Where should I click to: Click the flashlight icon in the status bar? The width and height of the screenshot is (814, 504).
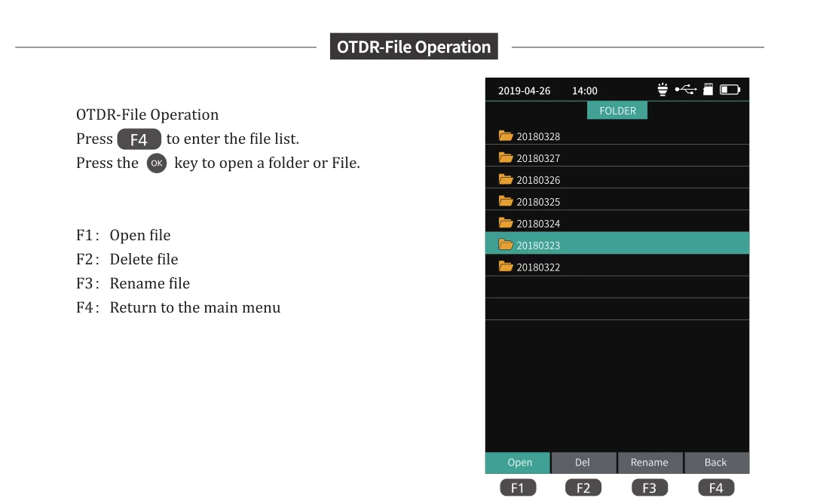pyautogui.click(x=663, y=90)
